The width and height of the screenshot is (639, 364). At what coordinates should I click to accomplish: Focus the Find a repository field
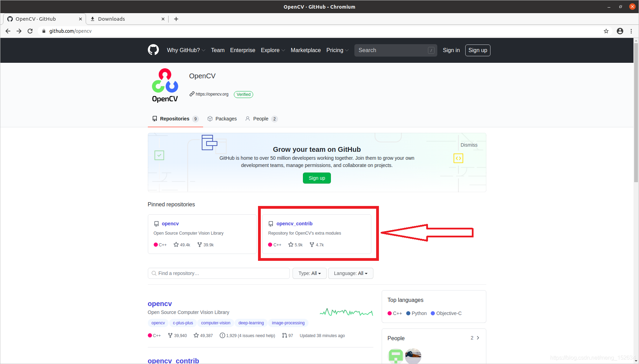(x=219, y=273)
